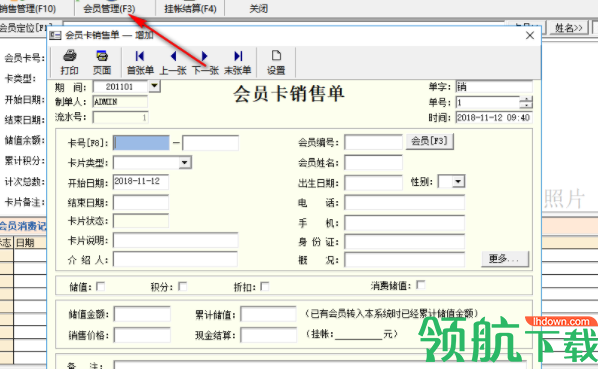The height and width of the screenshot is (369, 598).
Task: Click the dialog title bar form icon
Action: click(x=55, y=35)
